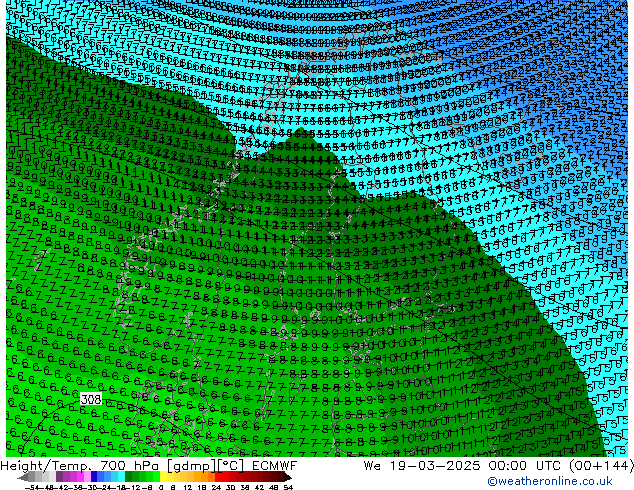Open the weatheronline.co.uk credit link
Viewport: 634px width, 490px height.
pos(550,481)
